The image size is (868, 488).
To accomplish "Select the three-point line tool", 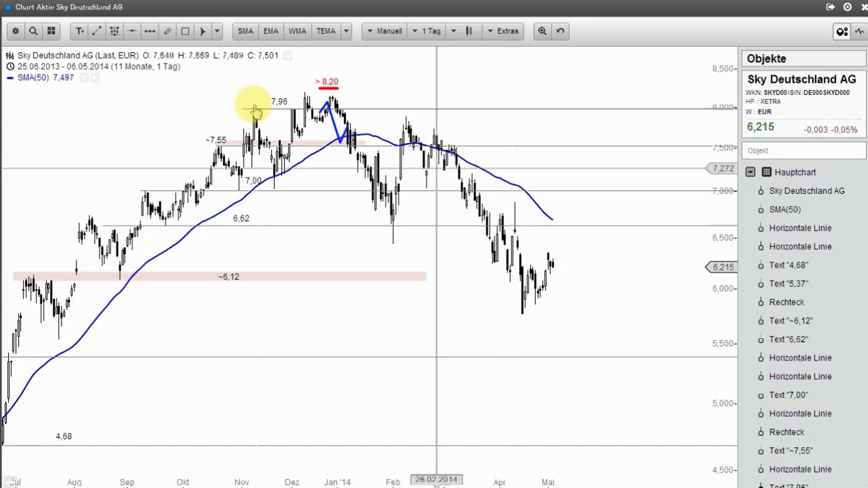I will pos(150,31).
